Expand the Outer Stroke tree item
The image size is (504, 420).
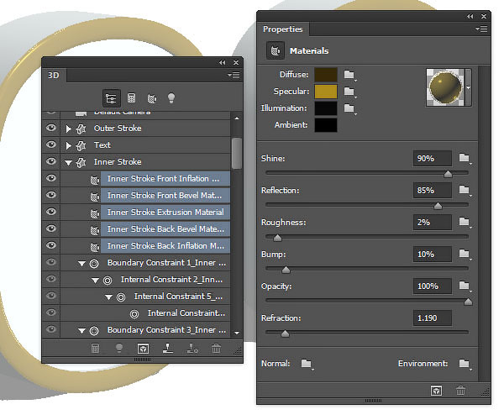click(69, 129)
